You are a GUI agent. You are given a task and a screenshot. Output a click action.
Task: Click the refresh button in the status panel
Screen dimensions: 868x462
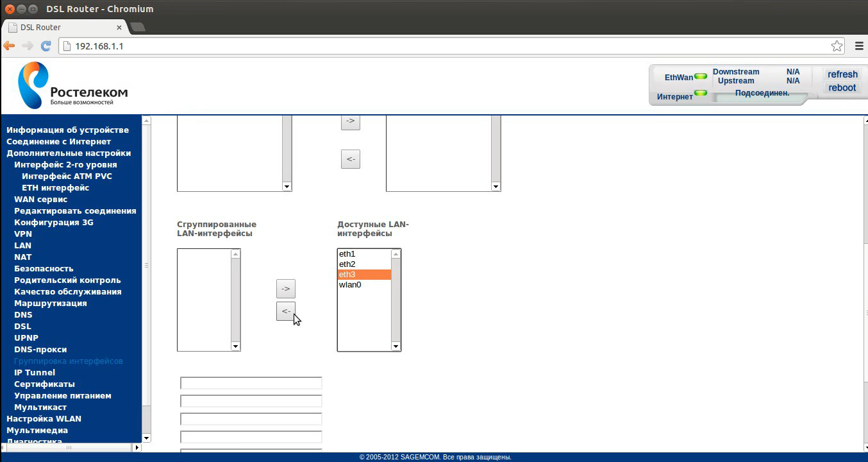click(842, 74)
